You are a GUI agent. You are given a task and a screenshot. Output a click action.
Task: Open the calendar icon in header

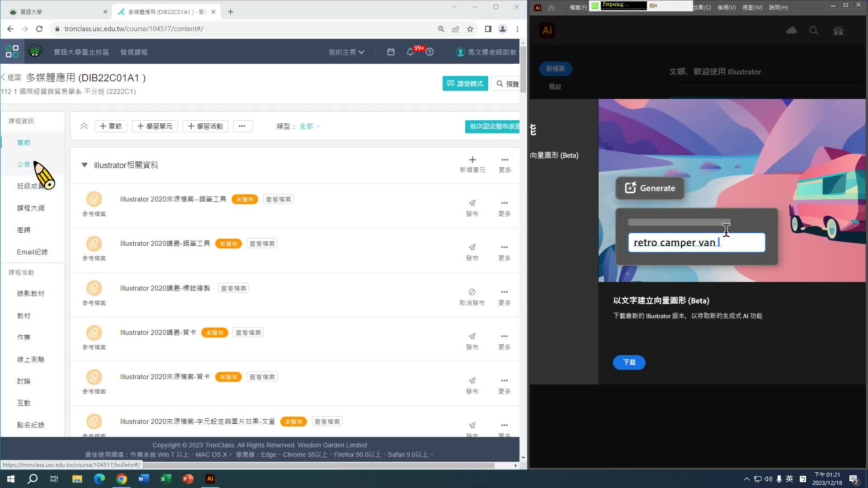[391, 52]
